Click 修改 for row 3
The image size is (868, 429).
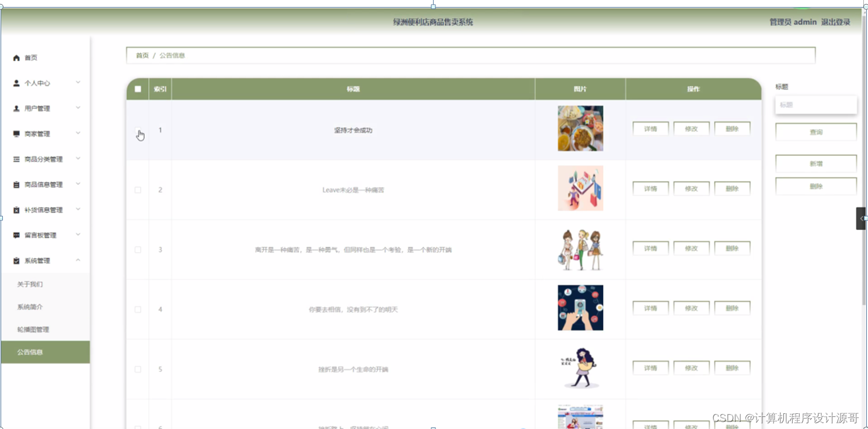[x=692, y=249]
